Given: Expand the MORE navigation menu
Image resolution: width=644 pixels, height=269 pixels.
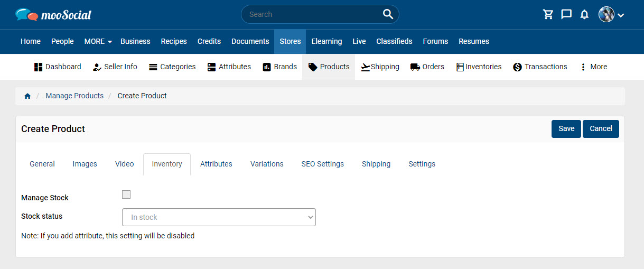Looking at the screenshot, I should pyautogui.click(x=98, y=41).
